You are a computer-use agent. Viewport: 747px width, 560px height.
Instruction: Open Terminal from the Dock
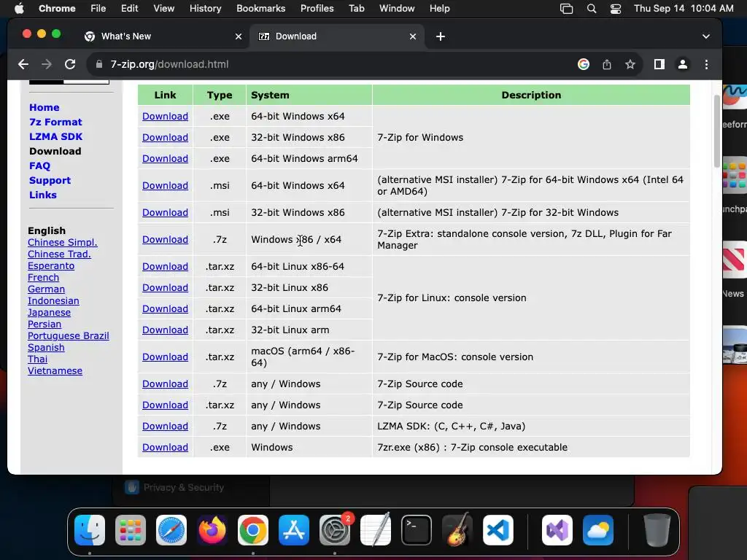coord(417,530)
